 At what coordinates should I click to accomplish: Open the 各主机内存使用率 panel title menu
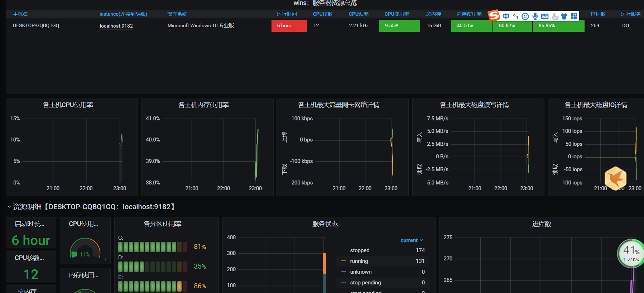point(203,105)
